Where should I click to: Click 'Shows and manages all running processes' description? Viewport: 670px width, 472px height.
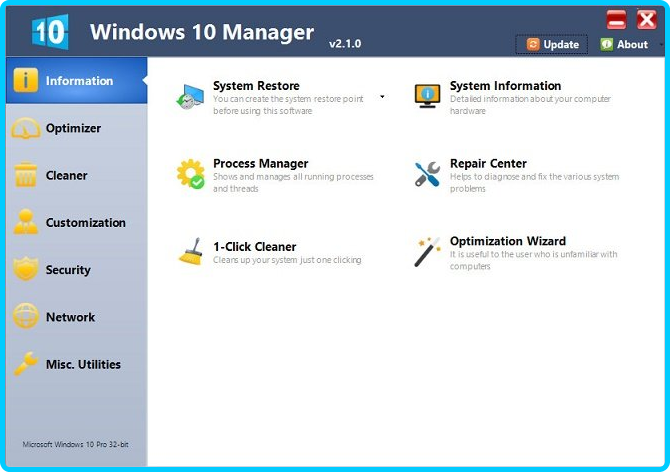pyautogui.click(x=293, y=182)
